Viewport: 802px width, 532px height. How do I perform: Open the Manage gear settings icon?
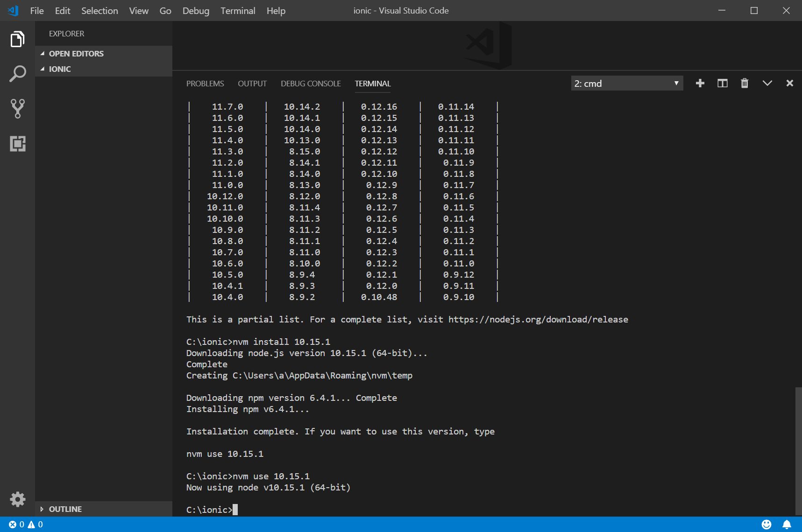[x=17, y=499]
